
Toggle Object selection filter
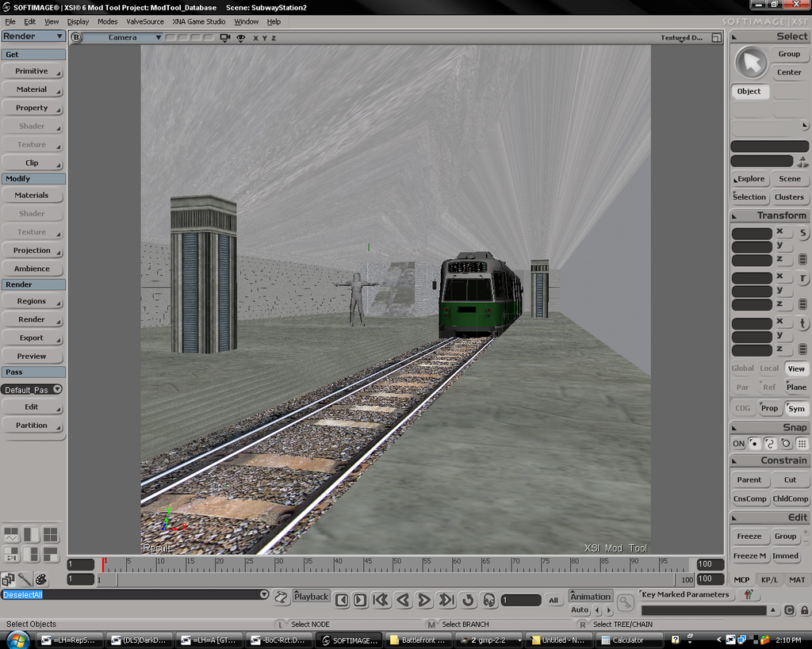749,91
